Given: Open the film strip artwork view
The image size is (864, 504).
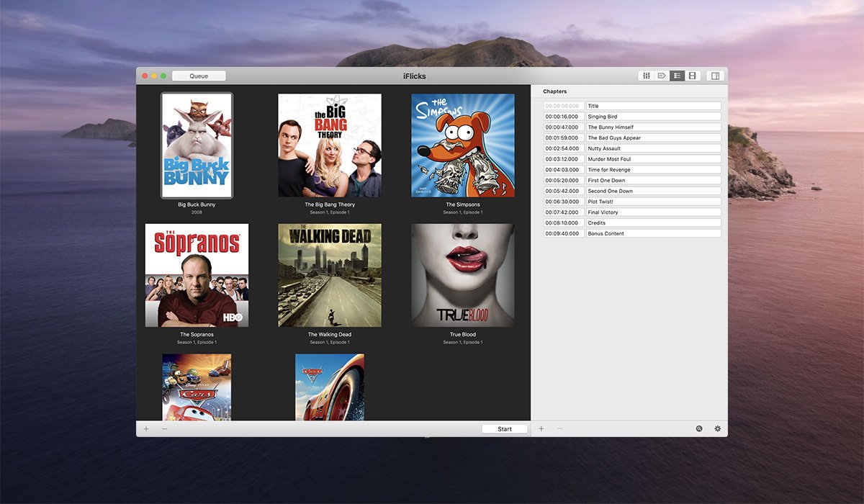Looking at the screenshot, I should coord(692,76).
